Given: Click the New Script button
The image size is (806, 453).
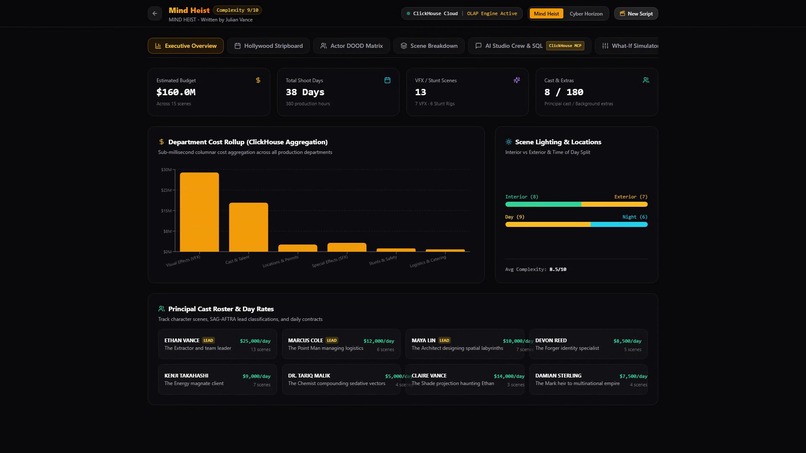Looking at the screenshot, I should [636, 14].
